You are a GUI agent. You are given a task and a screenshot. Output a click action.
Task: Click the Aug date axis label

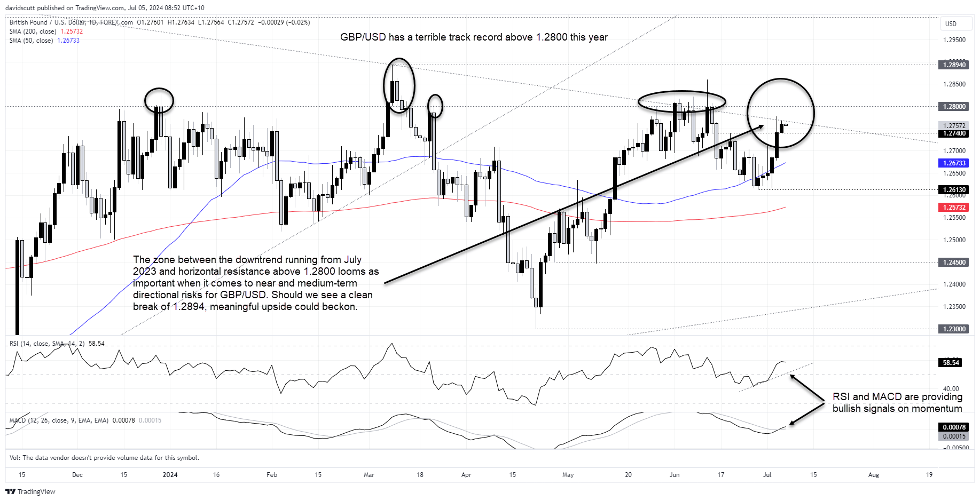coord(874,475)
